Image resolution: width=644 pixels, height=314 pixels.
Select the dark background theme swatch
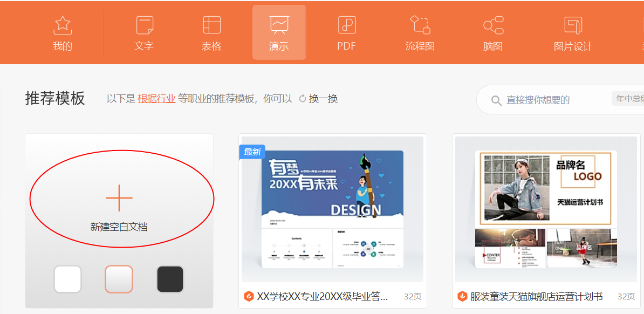[170, 279]
